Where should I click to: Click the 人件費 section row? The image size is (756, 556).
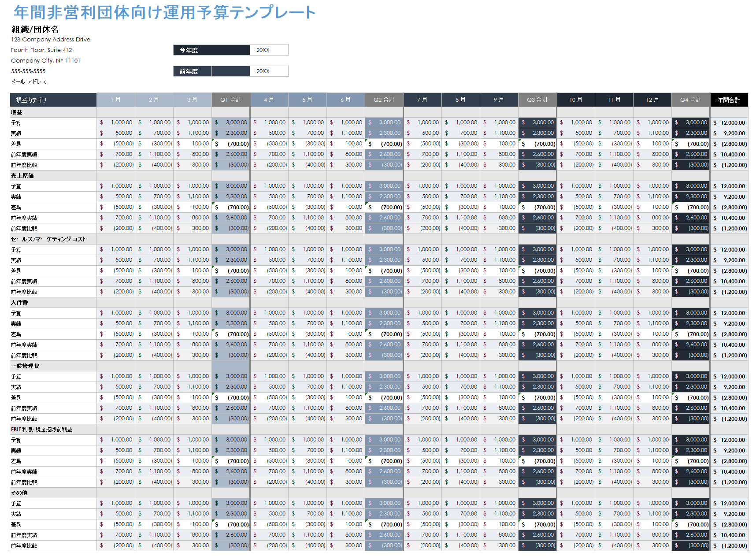(x=379, y=303)
